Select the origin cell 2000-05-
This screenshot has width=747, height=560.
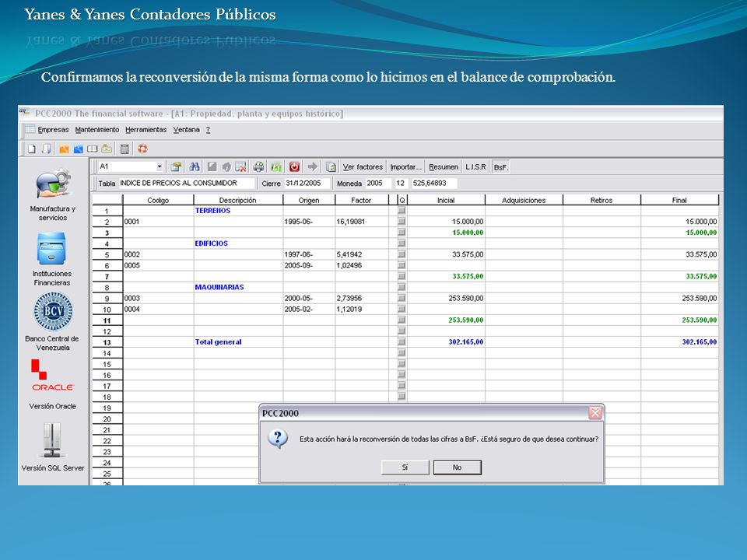point(309,298)
